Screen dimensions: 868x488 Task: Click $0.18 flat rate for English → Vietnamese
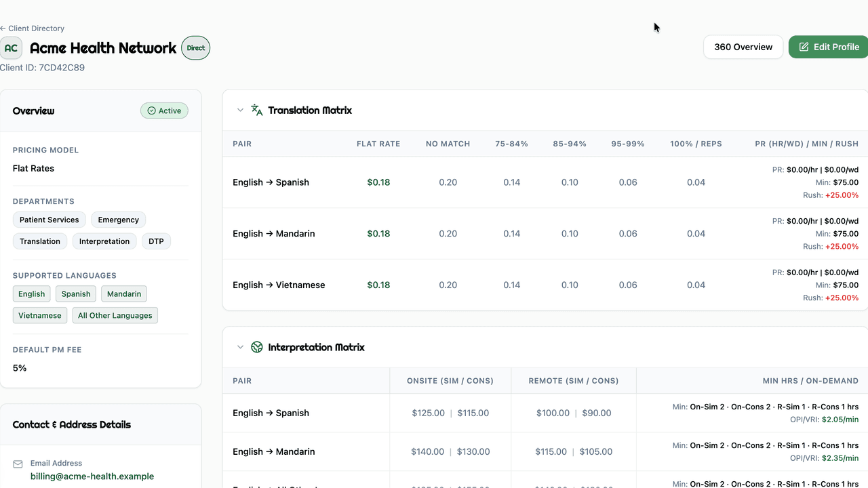coord(378,285)
